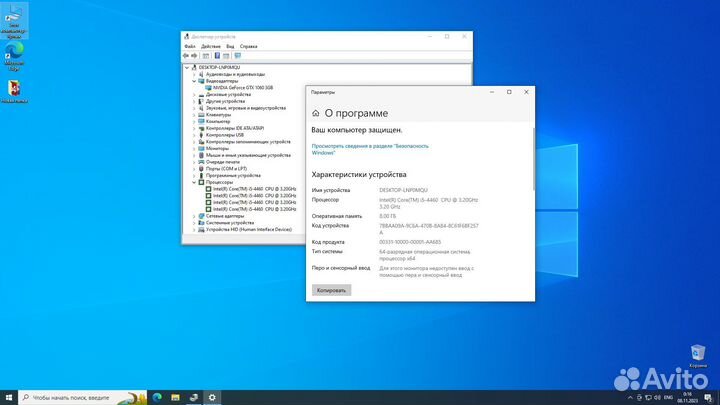720x405 pixels.
Task: Open File Explorer from the taskbar
Action: pyautogui.click(x=174, y=397)
